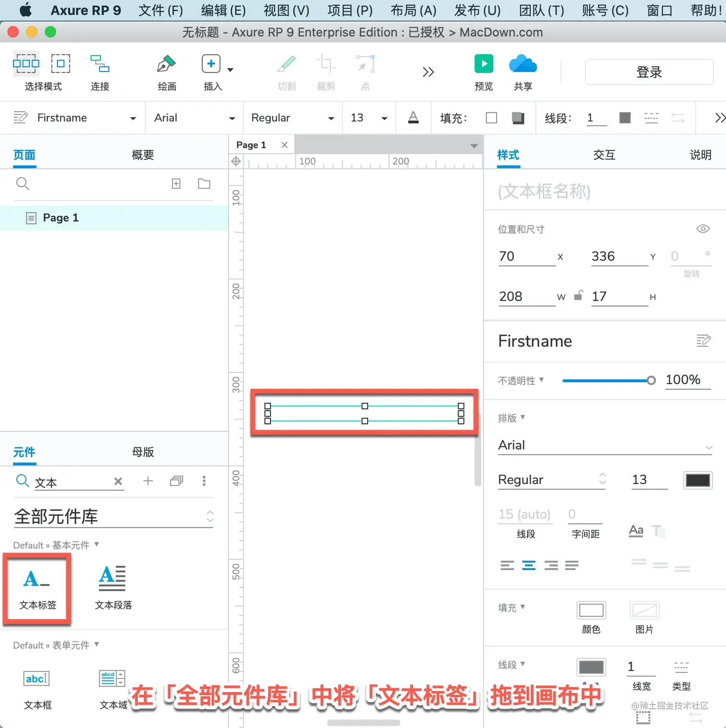
Task: Add a new folder in pages panel
Action: (x=204, y=183)
